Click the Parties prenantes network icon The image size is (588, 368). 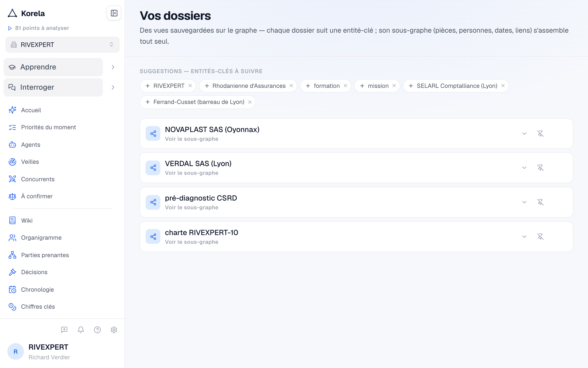click(x=12, y=255)
